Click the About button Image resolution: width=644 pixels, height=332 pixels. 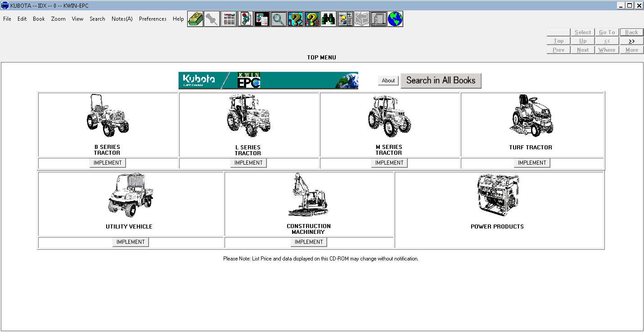[x=388, y=81]
